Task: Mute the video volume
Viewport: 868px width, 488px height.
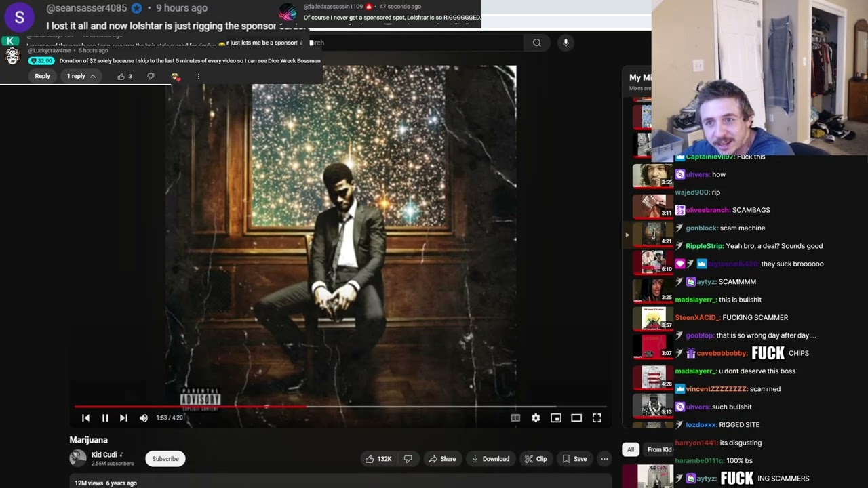Action: pyautogui.click(x=144, y=418)
